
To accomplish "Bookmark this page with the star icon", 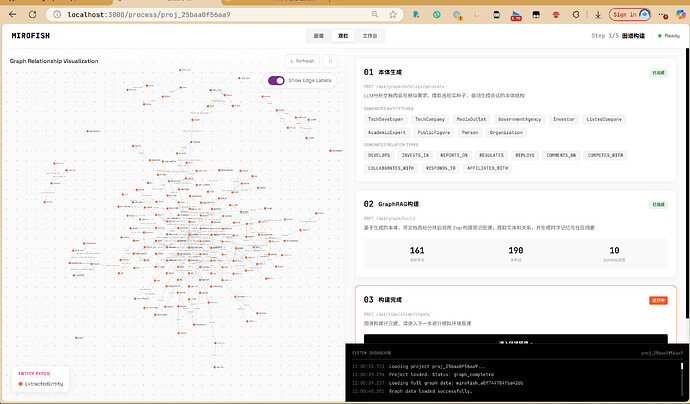I will (393, 15).
